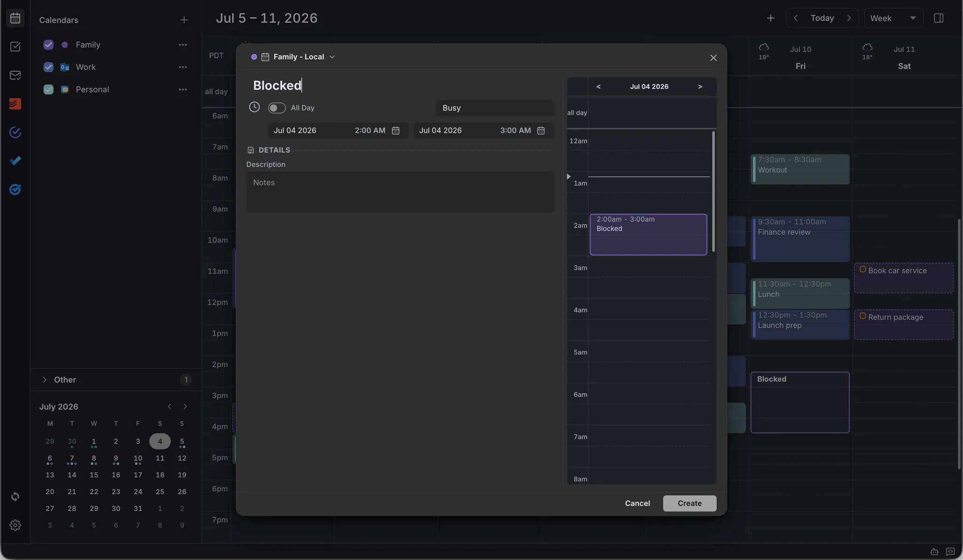
Task: Click Cancel in the event dialog
Action: (x=637, y=503)
